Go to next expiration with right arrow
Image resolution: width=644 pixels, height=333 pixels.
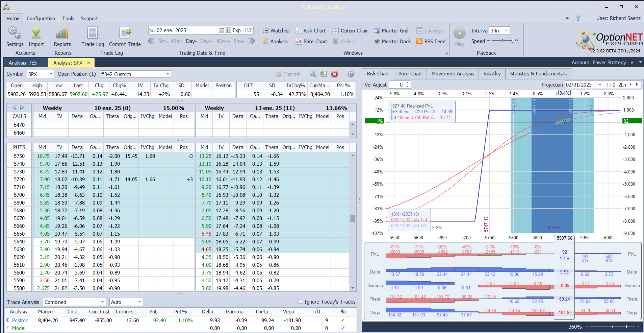[x=22, y=108]
